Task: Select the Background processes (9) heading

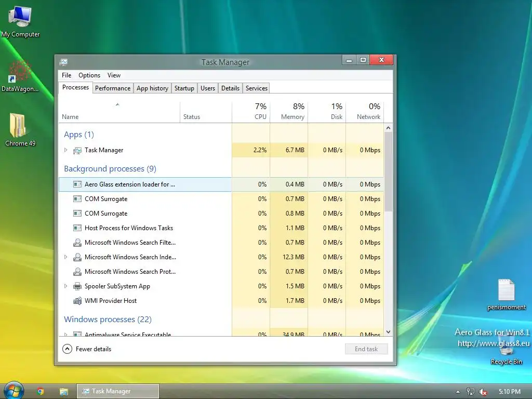Action: point(110,169)
